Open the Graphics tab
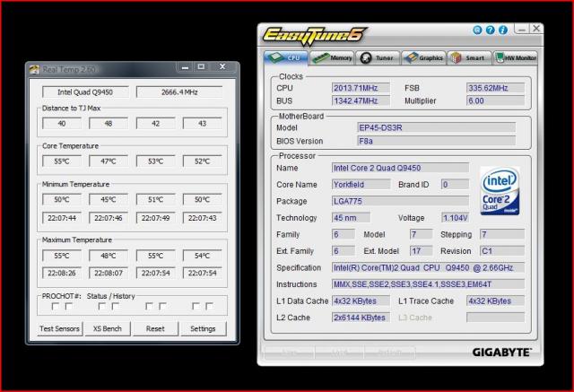 pos(424,57)
